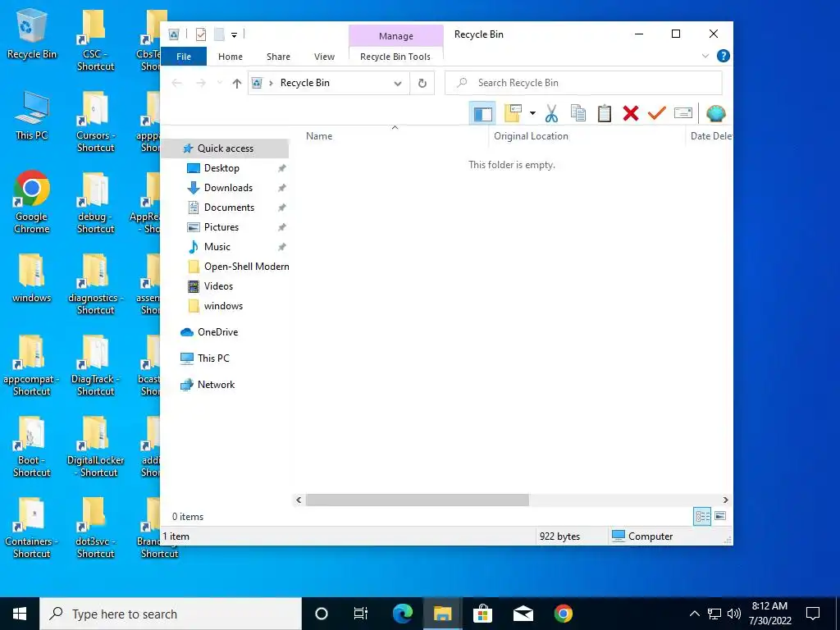Click the Recycle Bin address path text
This screenshot has width=840, height=630.
[x=305, y=83]
